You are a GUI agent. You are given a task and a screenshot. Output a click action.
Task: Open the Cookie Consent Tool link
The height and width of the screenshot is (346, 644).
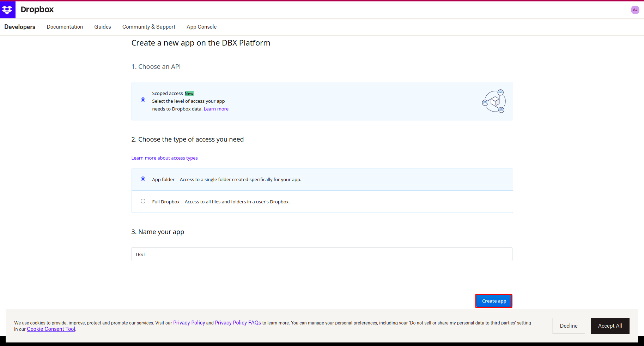(51, 329)
